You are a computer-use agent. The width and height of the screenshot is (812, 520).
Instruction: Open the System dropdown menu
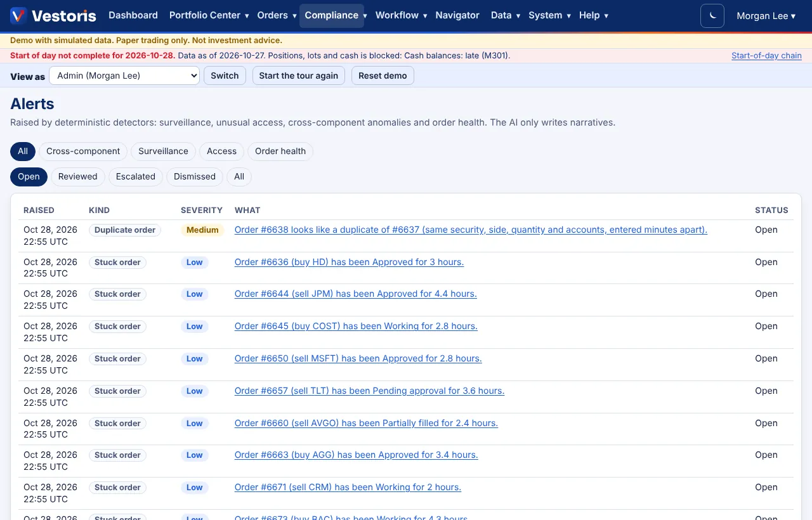coord(549,15)
